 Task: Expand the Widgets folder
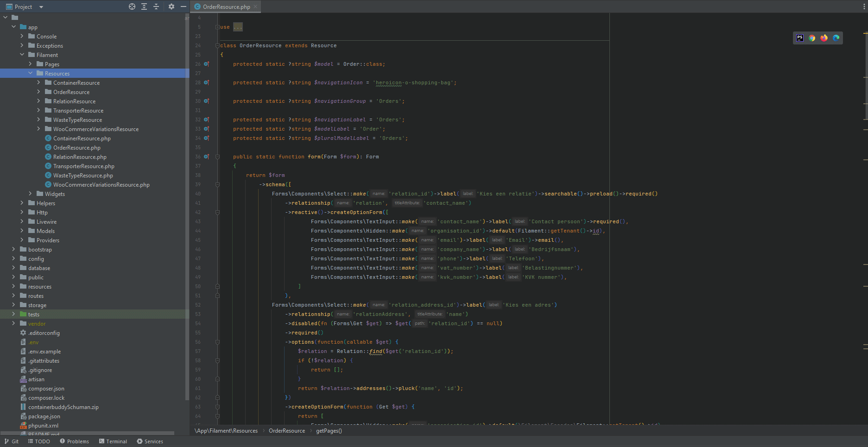tap(30, 194)
